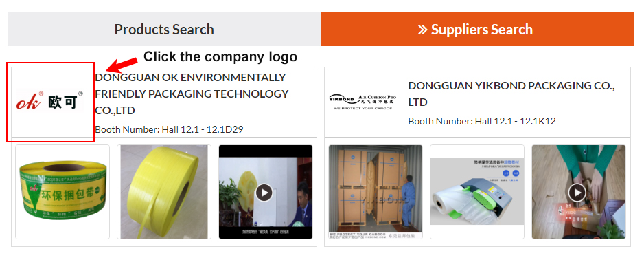644x260 pixels.
Task: Open the green printed strapping roll image
Action: pyautogui.click(x=62, y=192)
